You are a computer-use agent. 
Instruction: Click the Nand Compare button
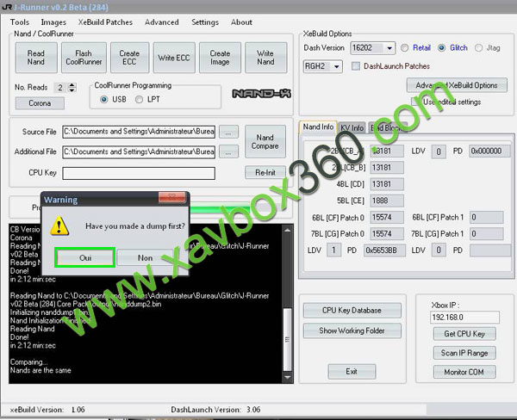(x=265, y=142)
